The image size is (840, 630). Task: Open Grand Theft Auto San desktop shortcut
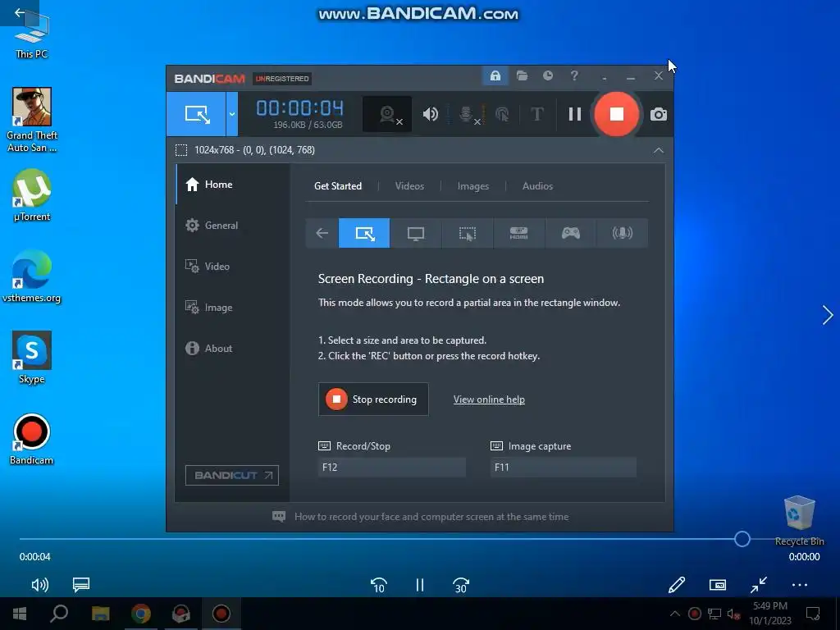[32, 120]
